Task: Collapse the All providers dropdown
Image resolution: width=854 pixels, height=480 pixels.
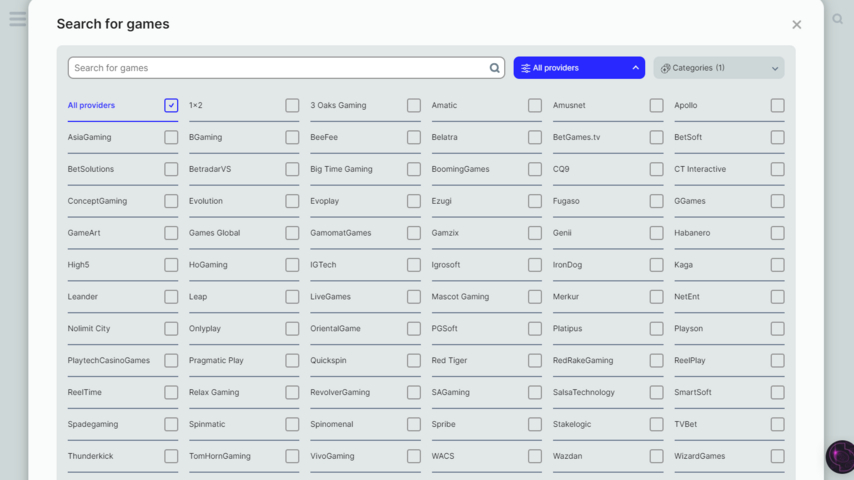Action: (x=579, y=68)
